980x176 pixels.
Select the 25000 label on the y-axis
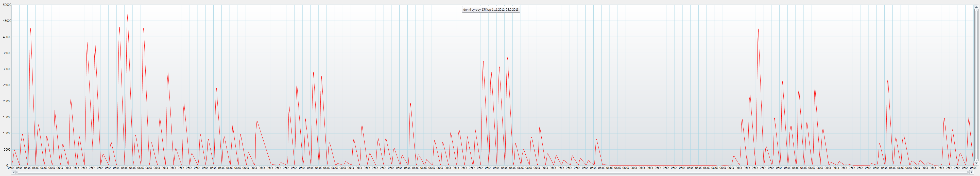(7, 85)
